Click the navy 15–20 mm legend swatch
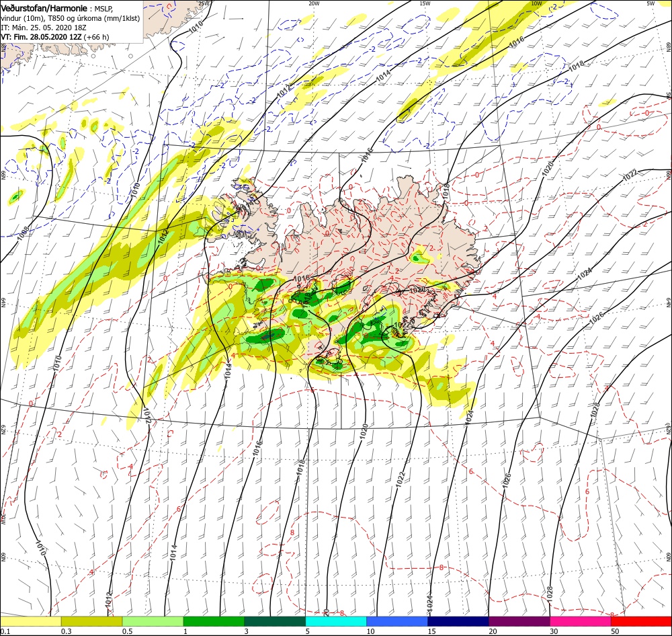 [458, 622]
